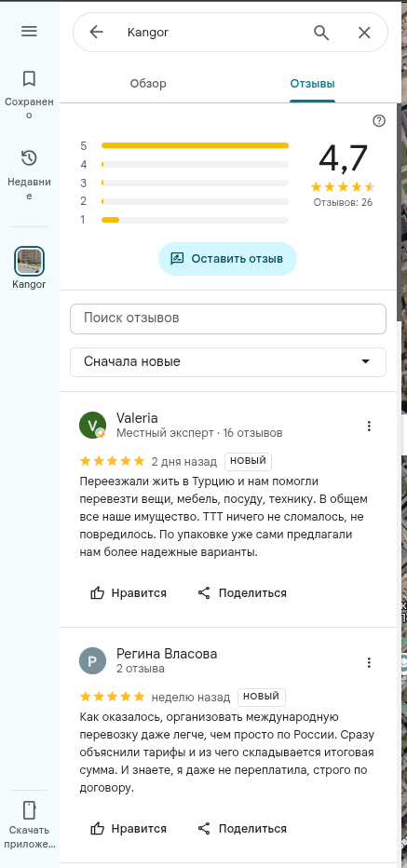Open the hamburger main menu
The image size is (407, 868).
pyautogui.click(x=29, y=32)
